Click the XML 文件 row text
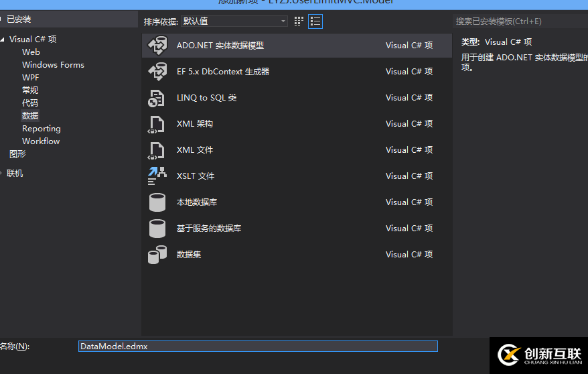588x374 pixels. (195, 150)
